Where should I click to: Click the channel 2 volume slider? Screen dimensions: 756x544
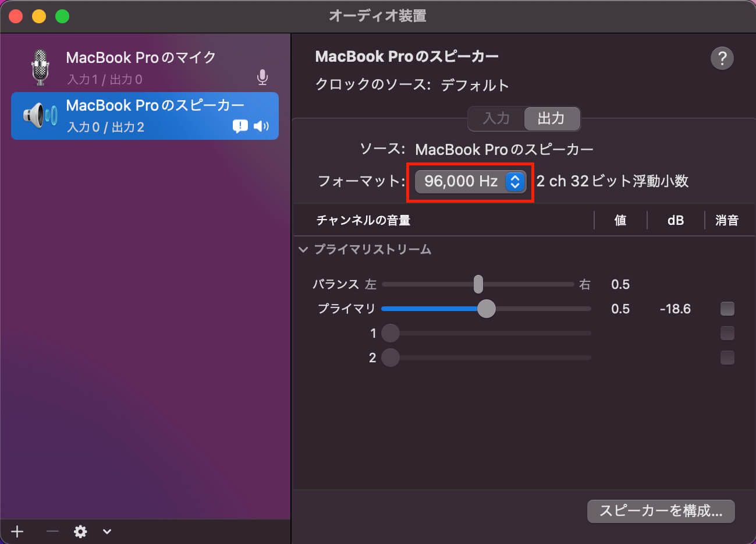click(486, 358)
